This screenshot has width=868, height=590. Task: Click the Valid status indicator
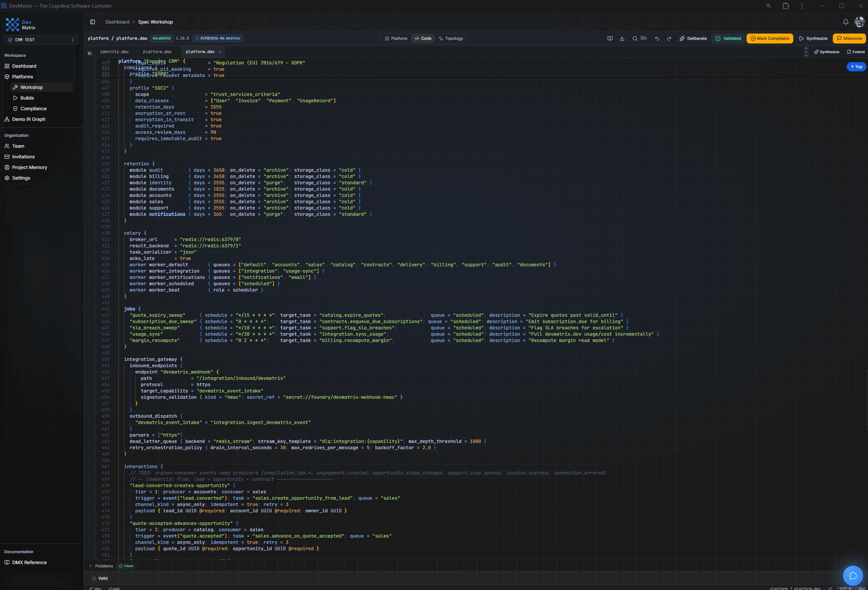pyautogui.click(x=100, y=578)
